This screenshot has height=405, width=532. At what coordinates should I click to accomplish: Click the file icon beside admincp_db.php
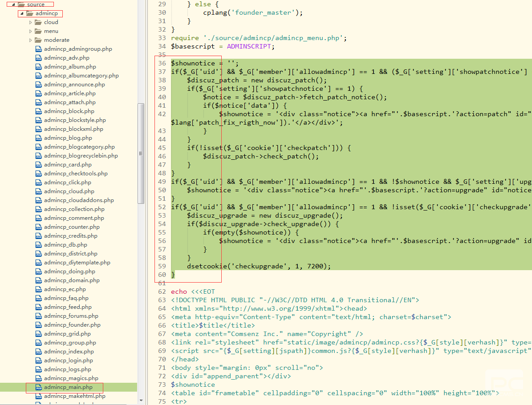[38, 245]
